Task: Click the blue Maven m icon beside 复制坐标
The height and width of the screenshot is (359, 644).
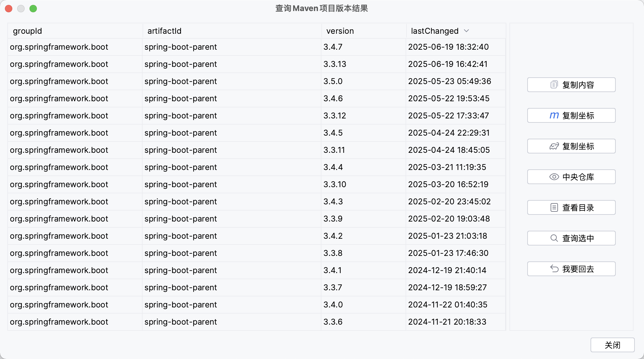Action: click(x=554, y=115)
